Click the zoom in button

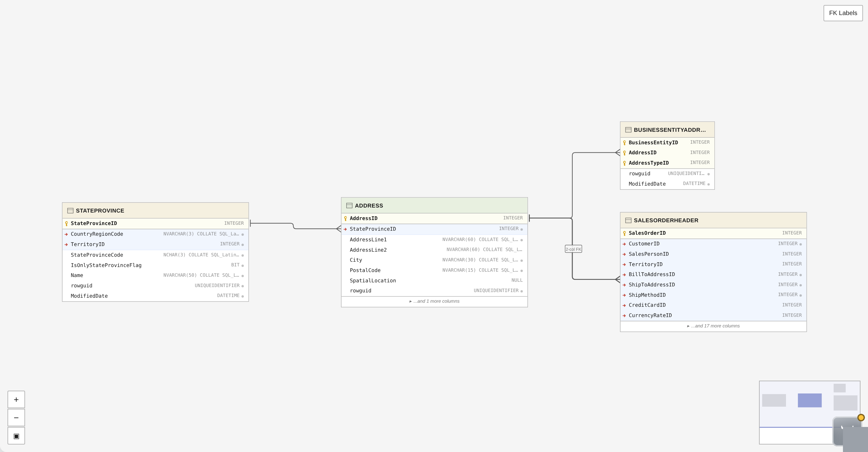pyautogui.click(x=16, y=399)
